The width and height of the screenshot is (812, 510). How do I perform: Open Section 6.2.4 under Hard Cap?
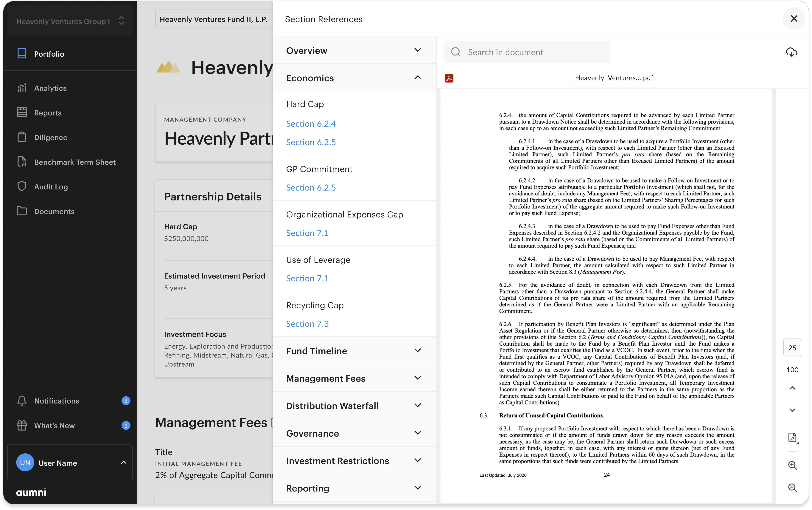311,123
